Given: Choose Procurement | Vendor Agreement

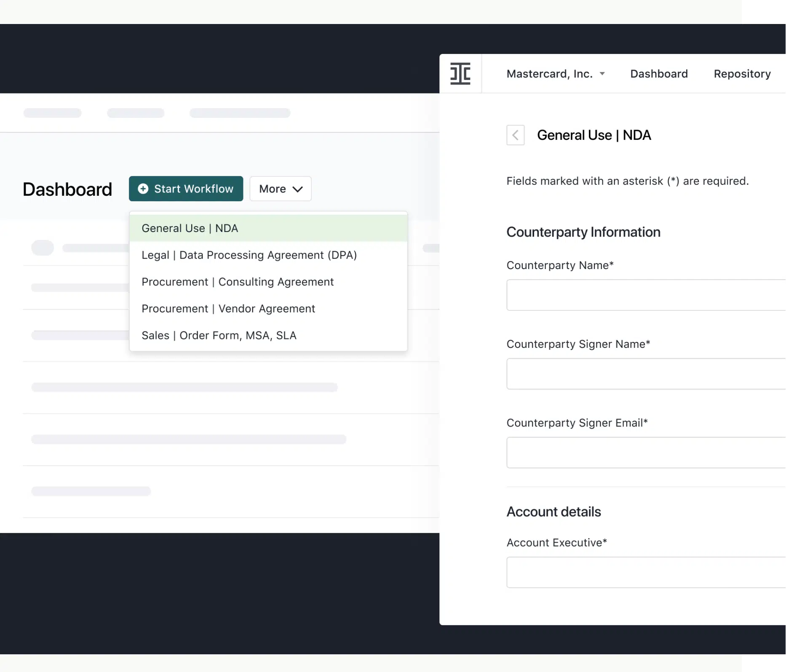Looking at the screenshot, I should click(x=228, y=308).
